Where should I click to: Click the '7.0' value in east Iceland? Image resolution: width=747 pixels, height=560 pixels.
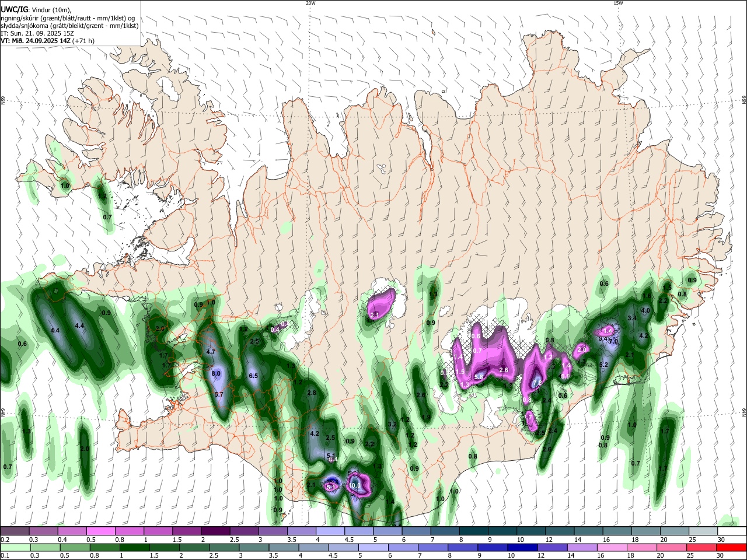[613, 341]
